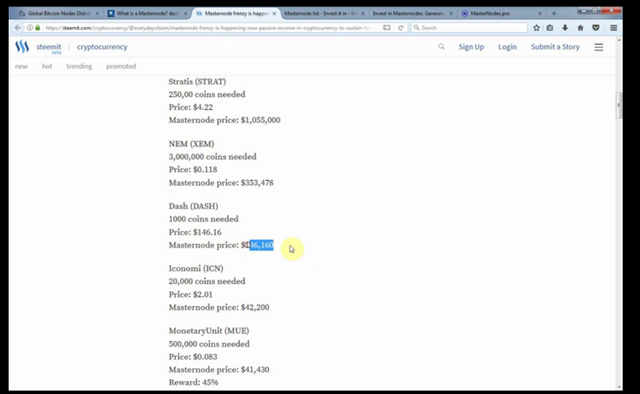Close the Global Bitcoin Nodes tab

pos(97,13)
